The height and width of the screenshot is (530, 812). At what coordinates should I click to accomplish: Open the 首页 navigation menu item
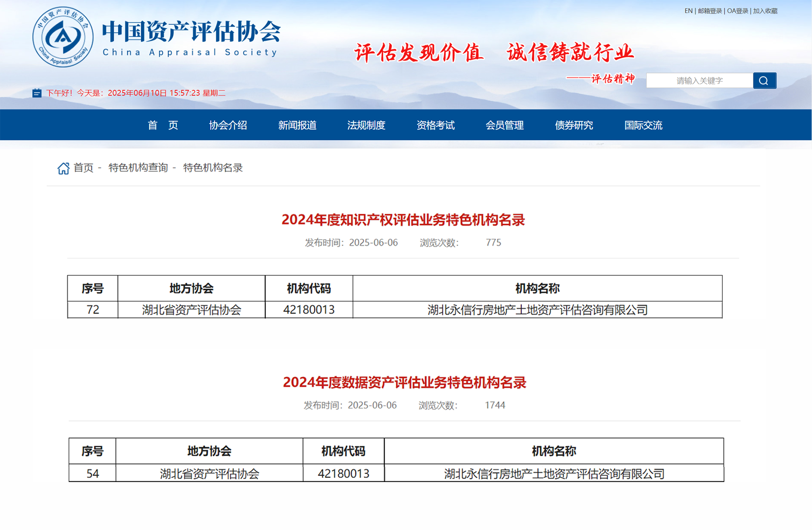163,125
